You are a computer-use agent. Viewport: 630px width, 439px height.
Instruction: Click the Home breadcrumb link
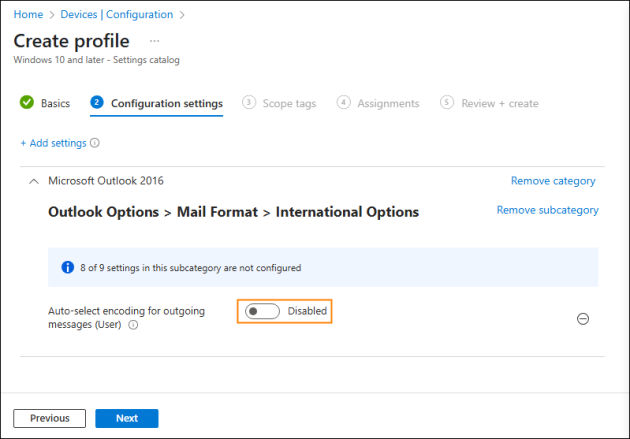click(28, 14)
